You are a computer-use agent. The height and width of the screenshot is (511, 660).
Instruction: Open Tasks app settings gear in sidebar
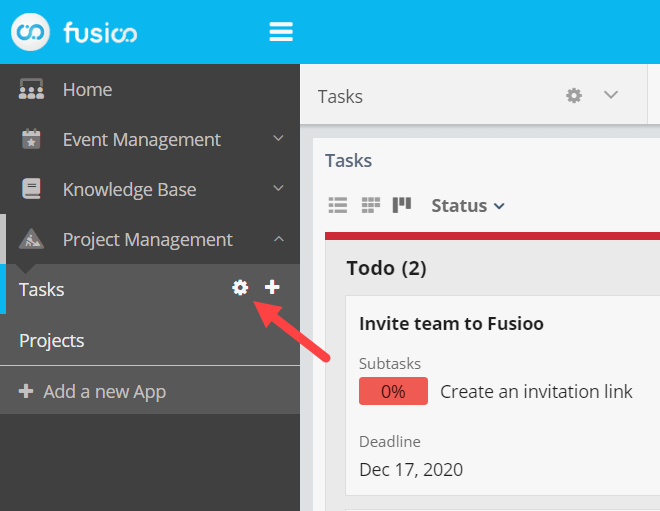click(240, 288)
